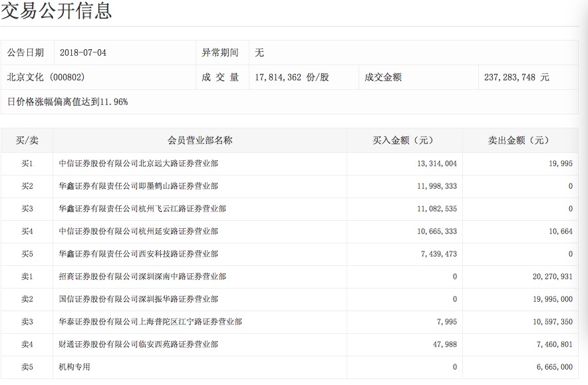Select 国信证券深圳振华路证券营业部 row
This screenshot has height=385, width=588.
point(138,299)
